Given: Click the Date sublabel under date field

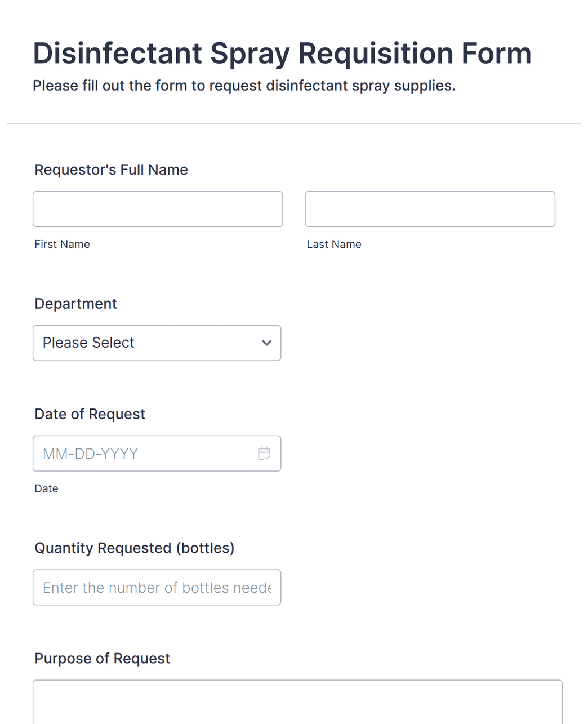Looking at the screenshot, I should 46,489.
